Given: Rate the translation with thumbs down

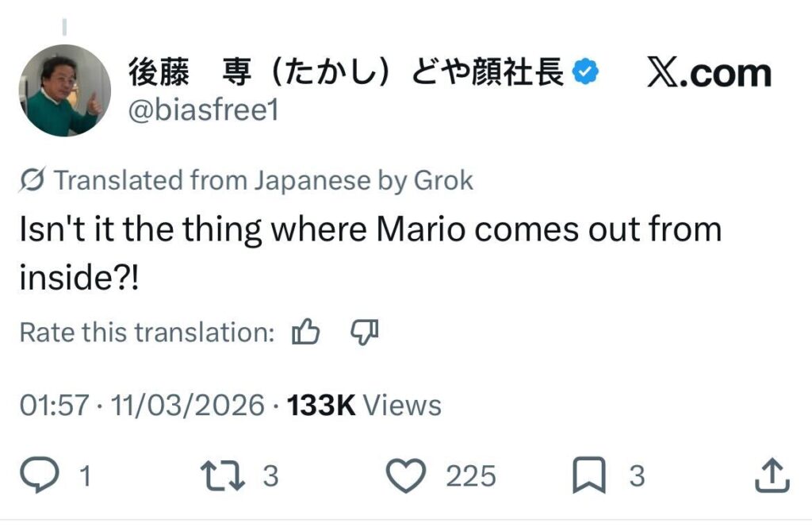Looking at the screenshot, I should click(364, 333).
